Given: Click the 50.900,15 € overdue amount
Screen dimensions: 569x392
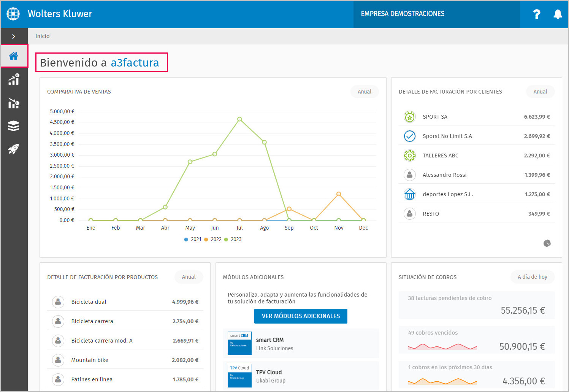Looking at the screenshot, I should point(522,346).
